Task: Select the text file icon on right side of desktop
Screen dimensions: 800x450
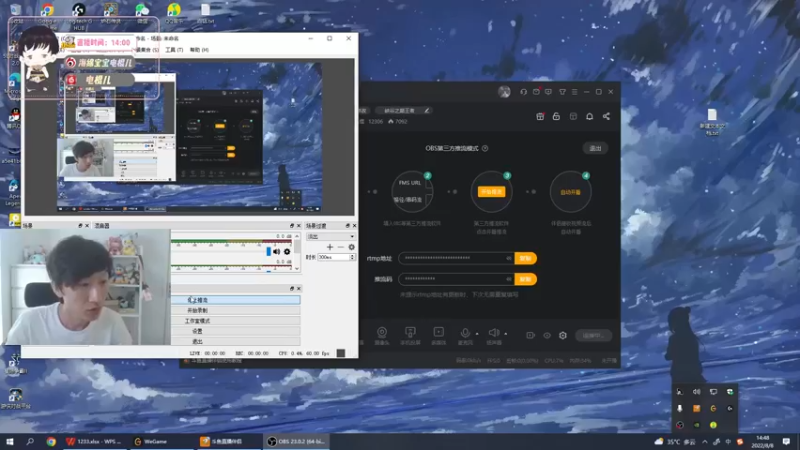Action: click(x=712, y=122)
